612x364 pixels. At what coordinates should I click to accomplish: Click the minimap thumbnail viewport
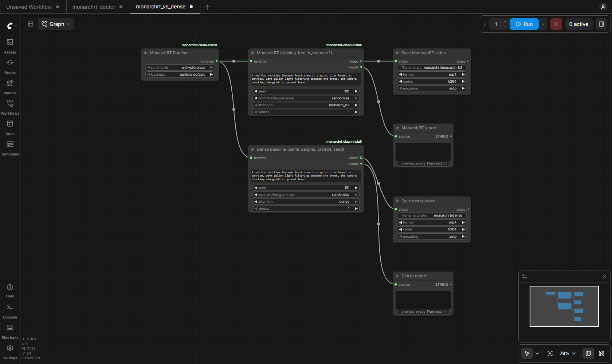pyautogui.click(x=564, y=306)
